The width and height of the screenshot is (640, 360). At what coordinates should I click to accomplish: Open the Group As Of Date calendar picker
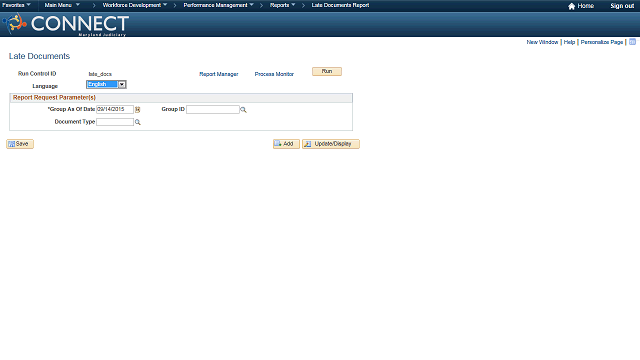138,109
